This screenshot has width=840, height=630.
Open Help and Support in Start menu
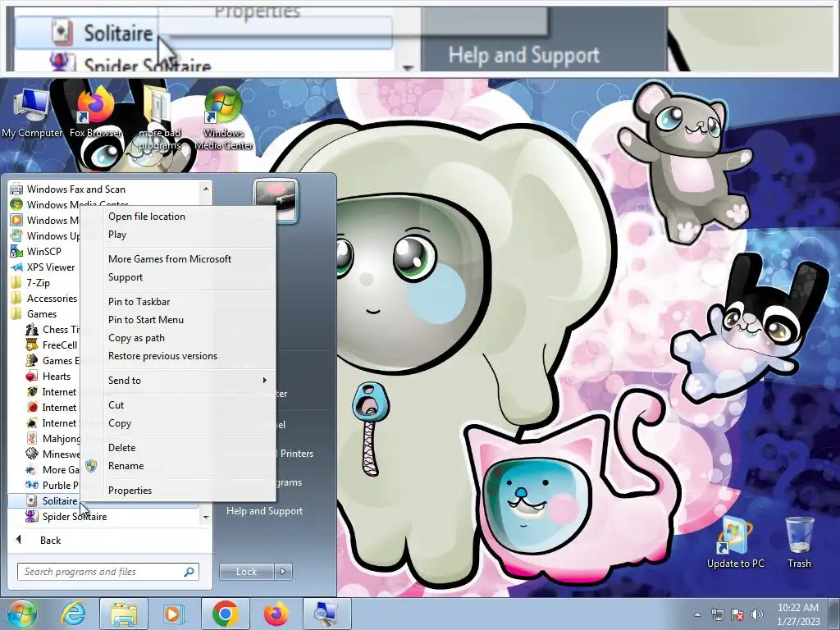pyautogui.click(x=265, y=511)
